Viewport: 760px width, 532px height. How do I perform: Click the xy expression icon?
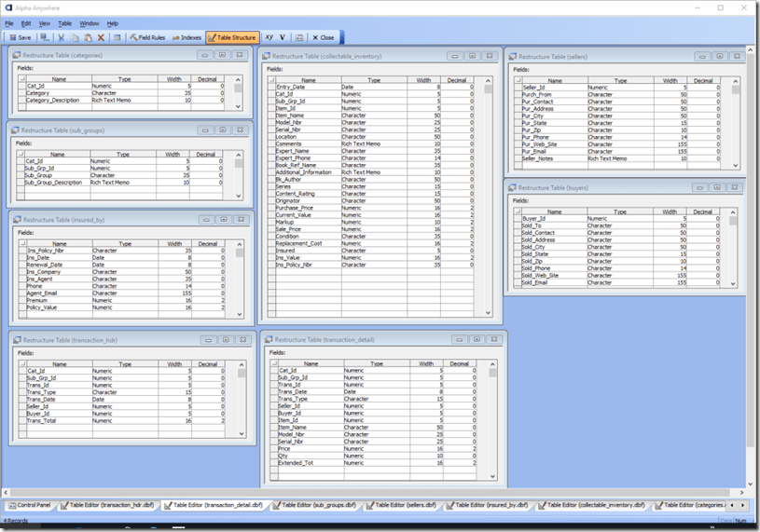click(x=269, y=37)
